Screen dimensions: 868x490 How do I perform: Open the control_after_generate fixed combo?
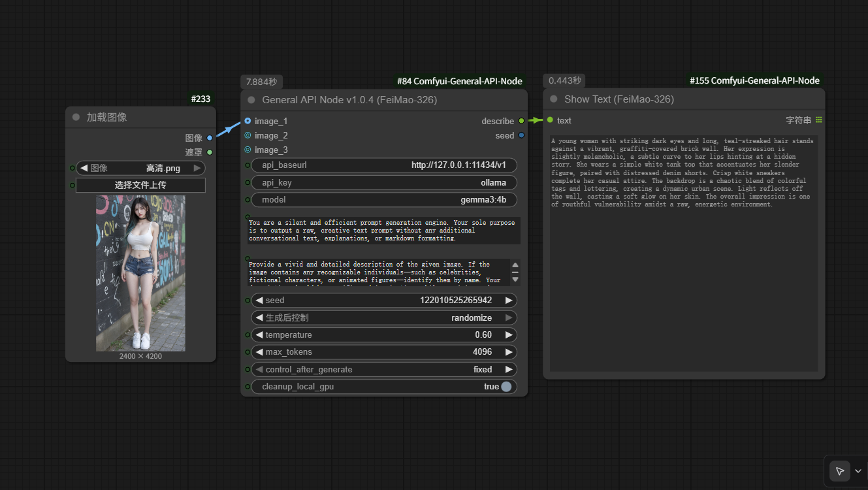(384, 370)
